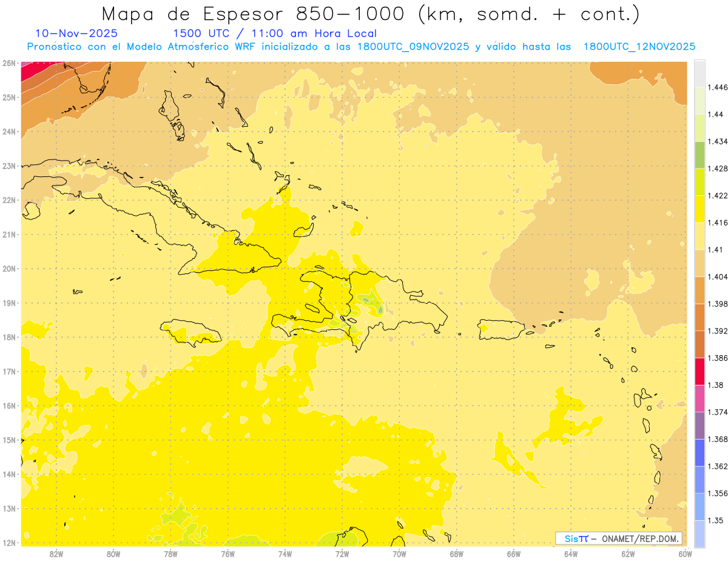728x562 pixels.
Task: Click the 66W longitude axis label
Action: pos(514,554)
